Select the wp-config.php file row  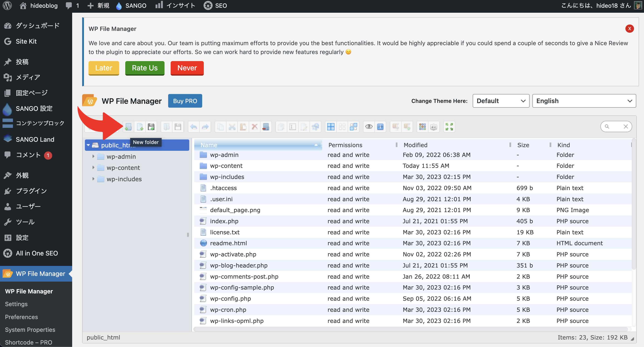(413, 298)
